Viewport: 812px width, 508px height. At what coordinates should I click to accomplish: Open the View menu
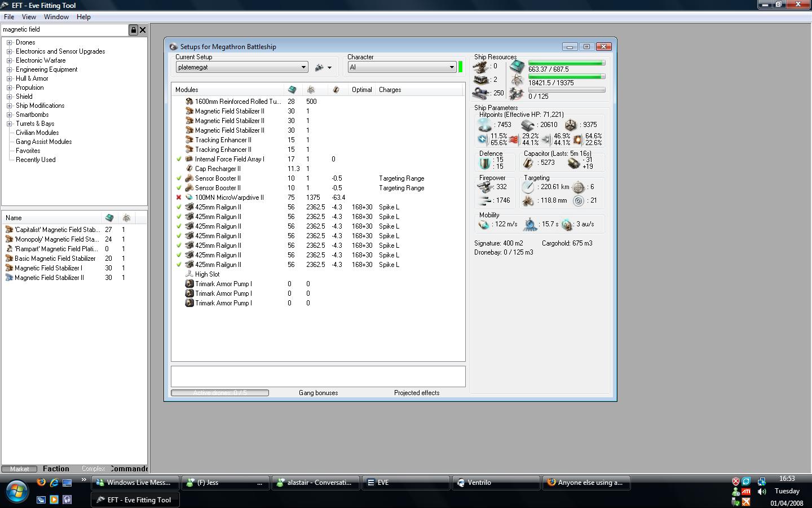tap(29, 17)
